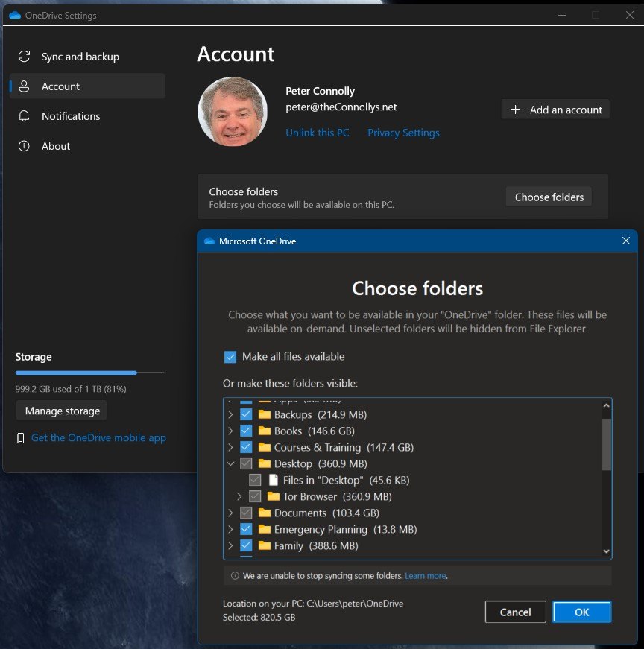The width and height of the screenshot is (644, 649).
Task: Open Privacy Settings link
Action: pyautogui.click(x=403, y=133)
